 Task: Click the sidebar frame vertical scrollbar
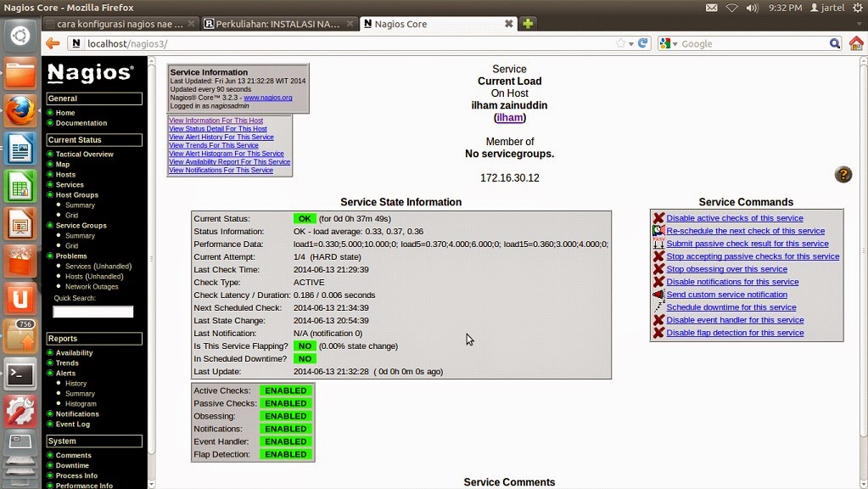pos(152,272)
